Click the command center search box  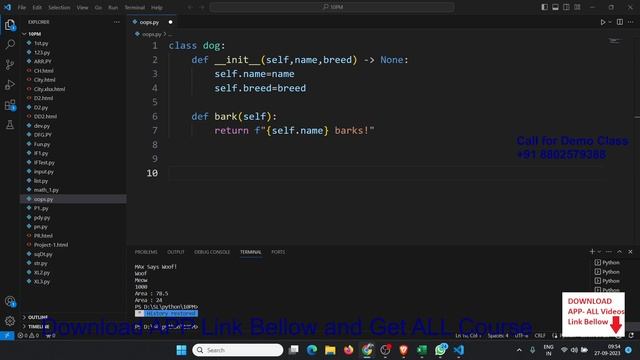coord(332,7)
